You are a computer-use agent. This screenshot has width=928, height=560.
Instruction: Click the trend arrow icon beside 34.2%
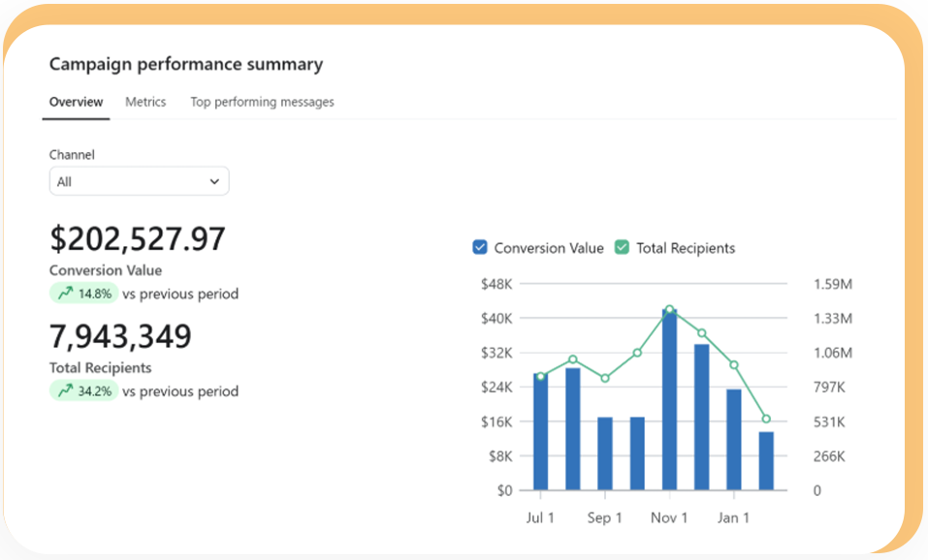coord(65,391)
